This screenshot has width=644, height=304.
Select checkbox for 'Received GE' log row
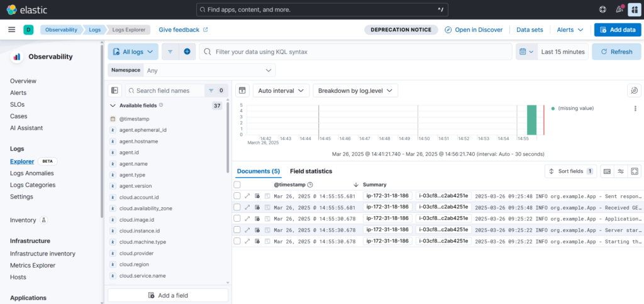(x=237, y=207)
